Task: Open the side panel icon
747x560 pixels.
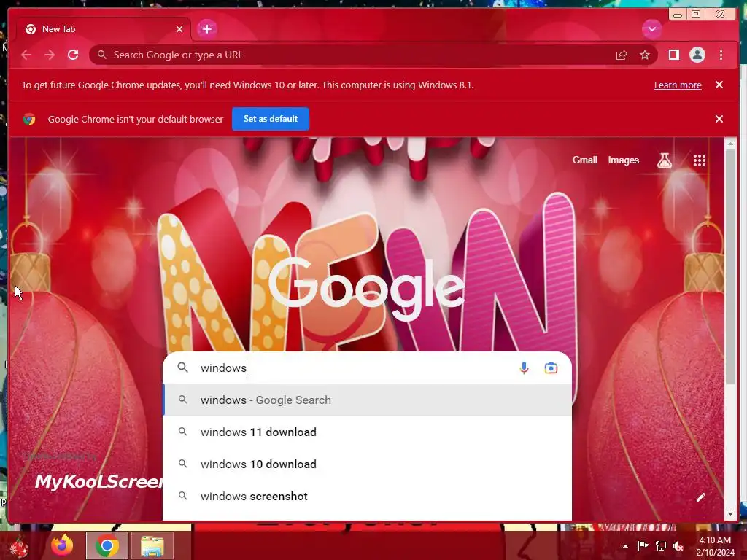Action: (x=673, y=55)
